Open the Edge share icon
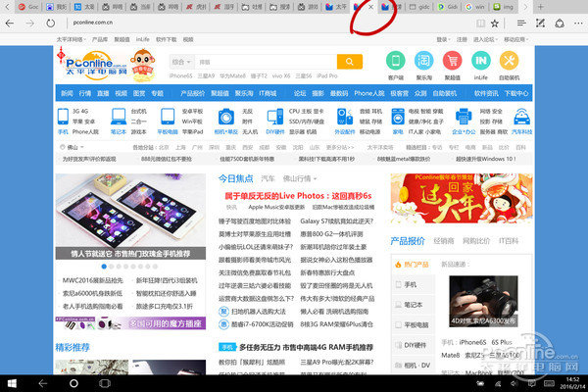Screen dimensions: 588x392 pyautogui.click(x=560, y=24)
